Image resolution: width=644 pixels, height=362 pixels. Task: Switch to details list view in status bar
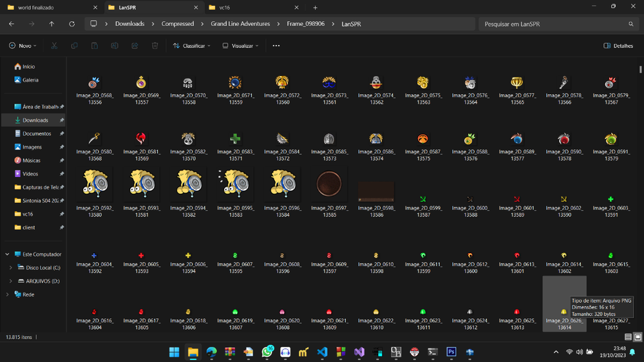(629, 337)
